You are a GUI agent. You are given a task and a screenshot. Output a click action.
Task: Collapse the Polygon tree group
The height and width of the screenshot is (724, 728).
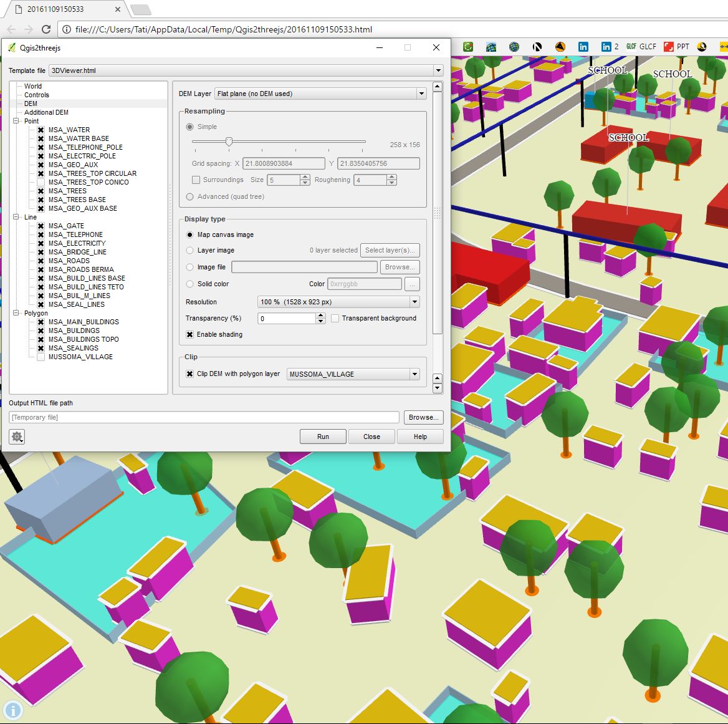tap(16, 313)
